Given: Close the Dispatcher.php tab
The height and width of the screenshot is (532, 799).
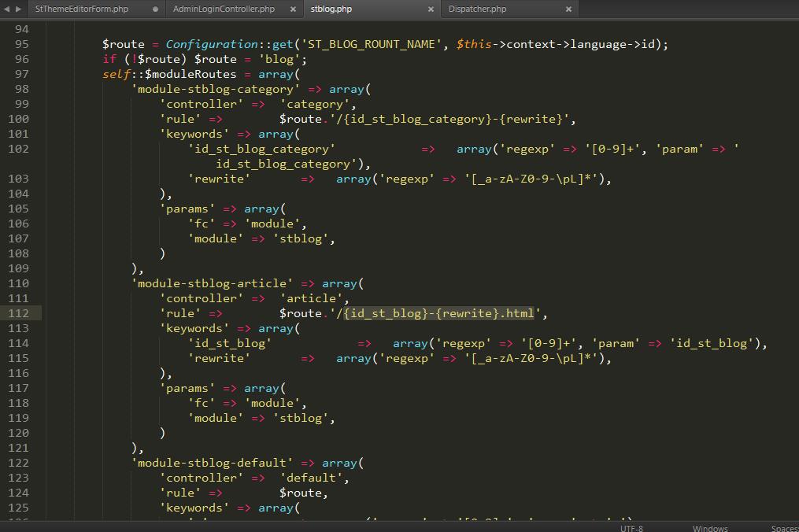Looking at the screenshot, I should coord(568,9).
